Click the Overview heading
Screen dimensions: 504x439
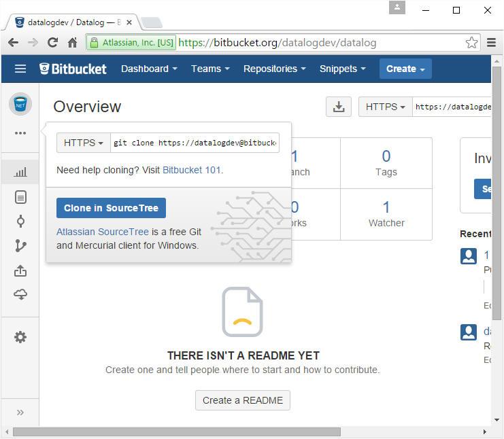[x=87, y=107]
